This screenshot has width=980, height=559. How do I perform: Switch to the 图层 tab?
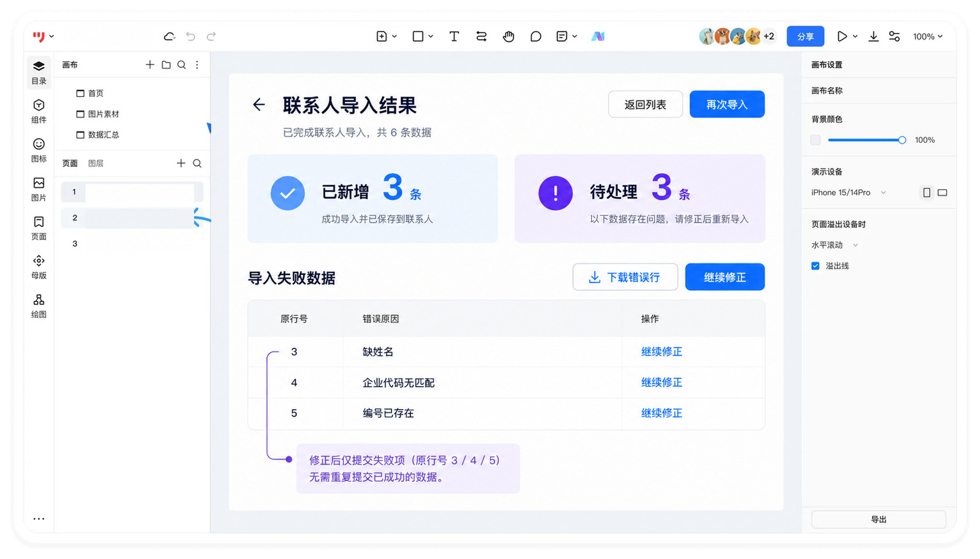click(x=96, y=163)
